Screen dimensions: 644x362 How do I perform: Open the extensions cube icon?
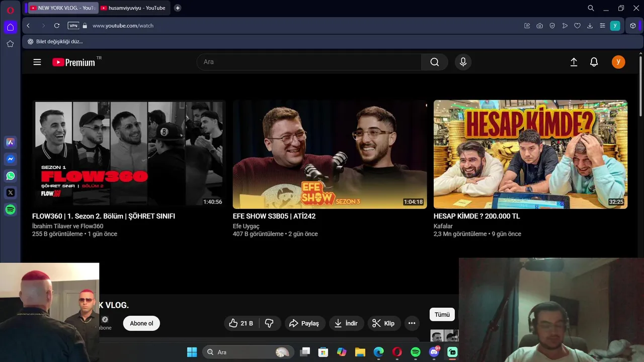(x=633, y=26)
